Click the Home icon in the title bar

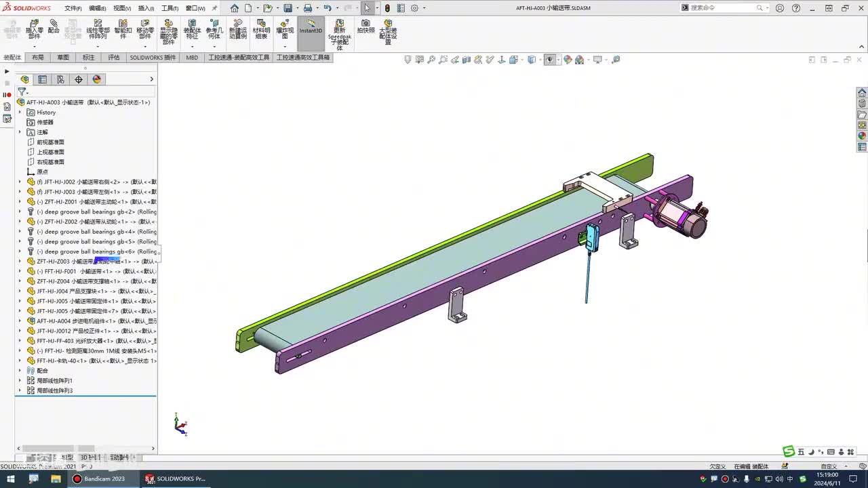(x=235, y=8)
